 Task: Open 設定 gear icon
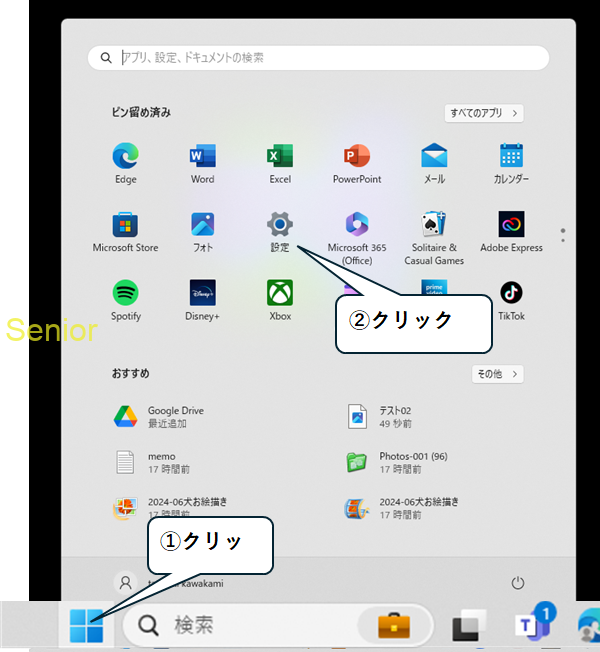[280, 225]
